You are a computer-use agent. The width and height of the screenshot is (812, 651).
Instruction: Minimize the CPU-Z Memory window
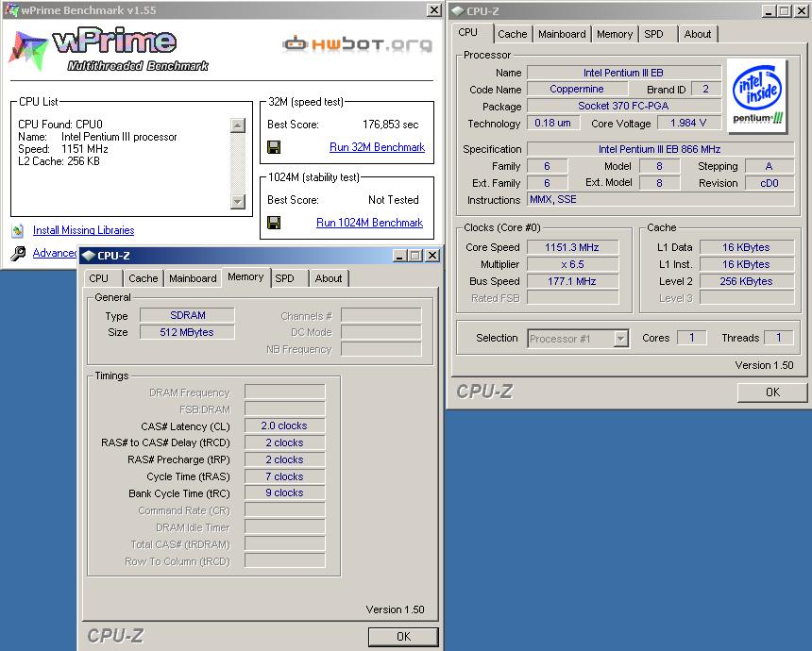point(399,256)
